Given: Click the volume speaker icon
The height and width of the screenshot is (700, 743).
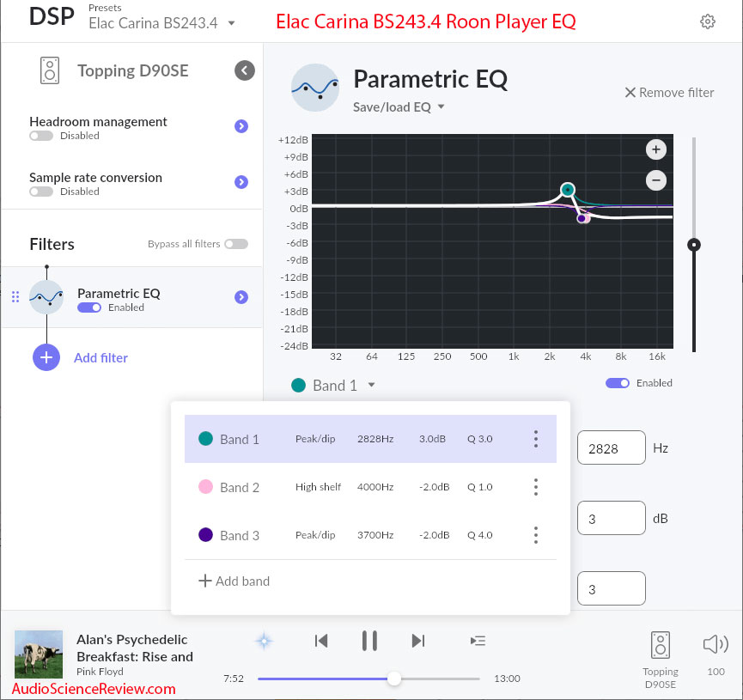Looking at the screenshot, I should coord(715,644).
